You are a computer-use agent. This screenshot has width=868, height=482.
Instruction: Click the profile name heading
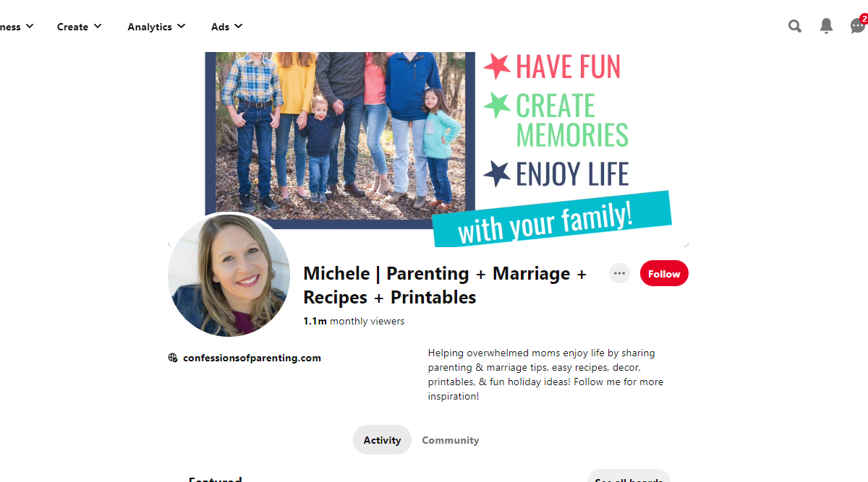pyautogui.click(x=445, y=285)
